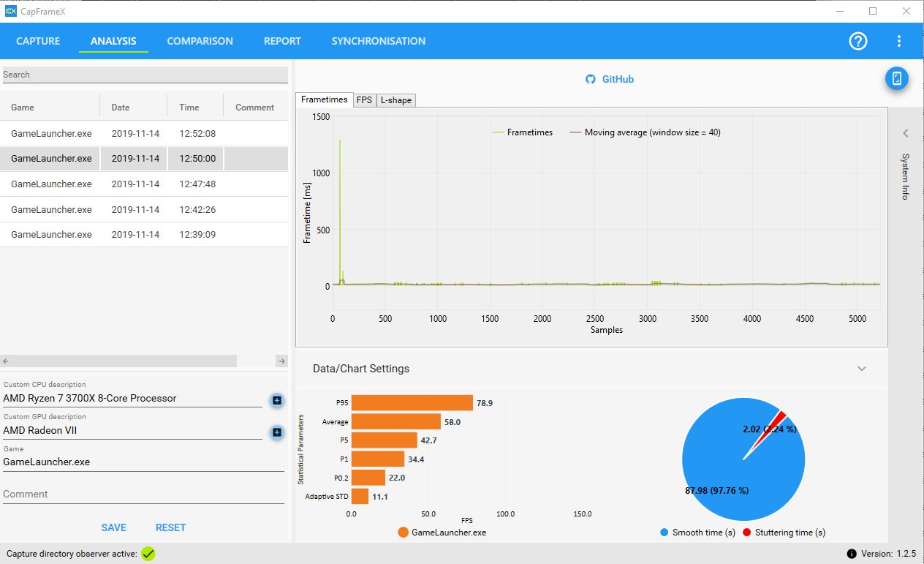Image resolution: width=924 pixels, height=564 pixels.
Task: Click the Version: 1.2.5 label
Action: coord(887,554)
